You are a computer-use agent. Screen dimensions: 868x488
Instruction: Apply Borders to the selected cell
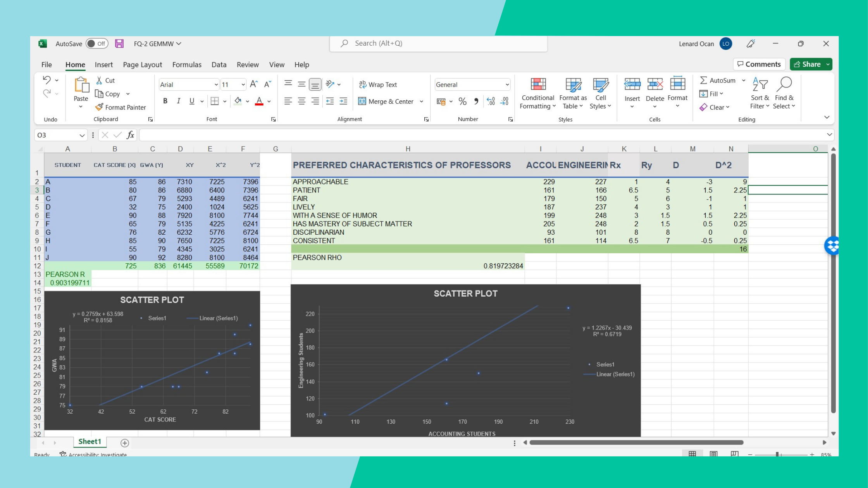tap(215, 101)
